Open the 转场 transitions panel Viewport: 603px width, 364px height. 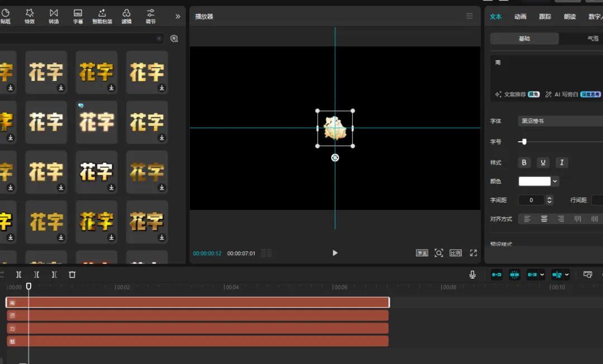(54, 17)
